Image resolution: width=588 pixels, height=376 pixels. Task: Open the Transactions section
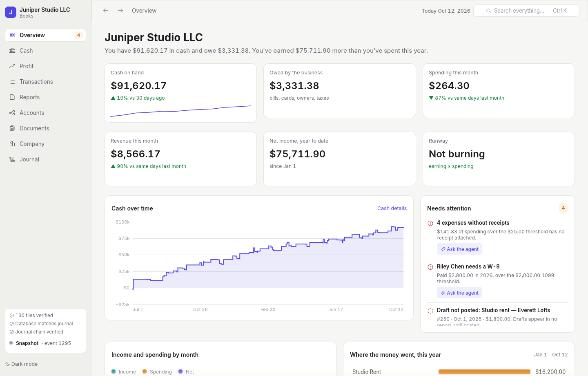(45, 82)
